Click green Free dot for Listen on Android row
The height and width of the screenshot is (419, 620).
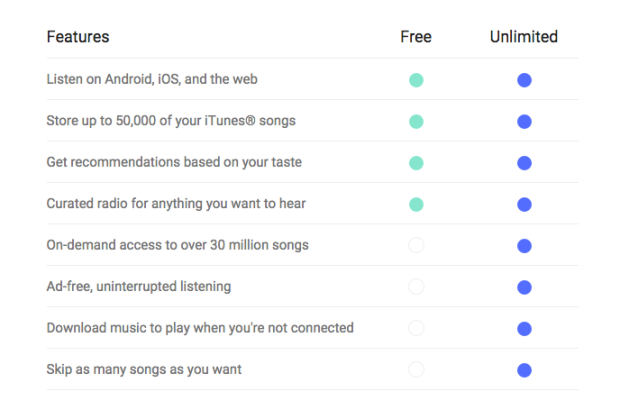(416, 80)
